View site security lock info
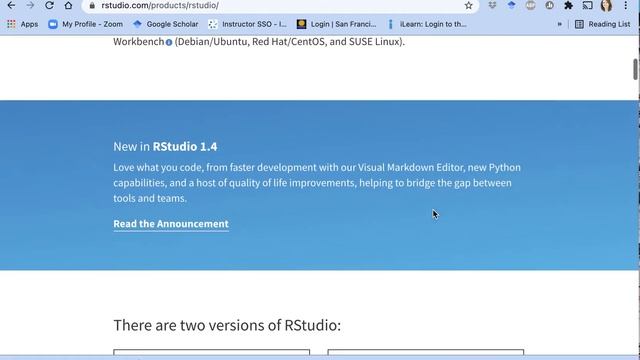The image size is (640, 360). pos(92,6)
